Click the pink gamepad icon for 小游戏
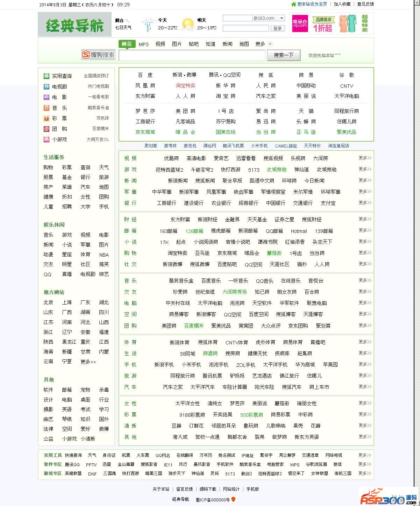420x506 pixels. click(47, 140)
